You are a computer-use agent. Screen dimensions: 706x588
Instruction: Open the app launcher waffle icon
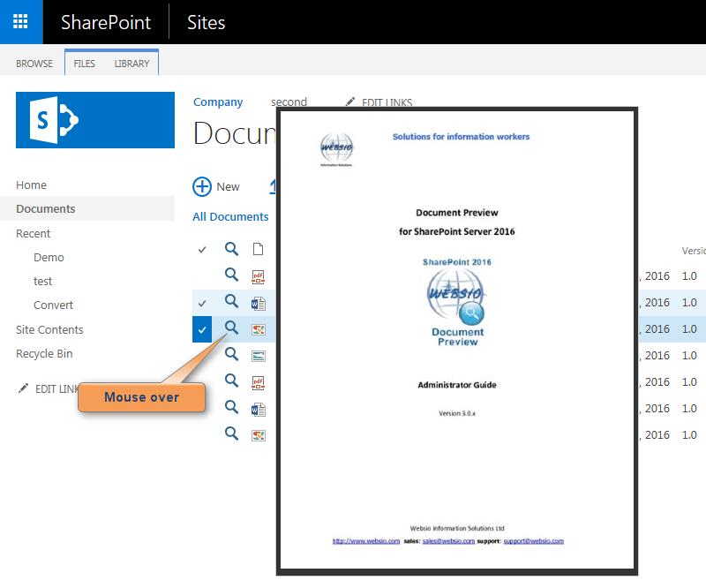(x=20, y=22)
